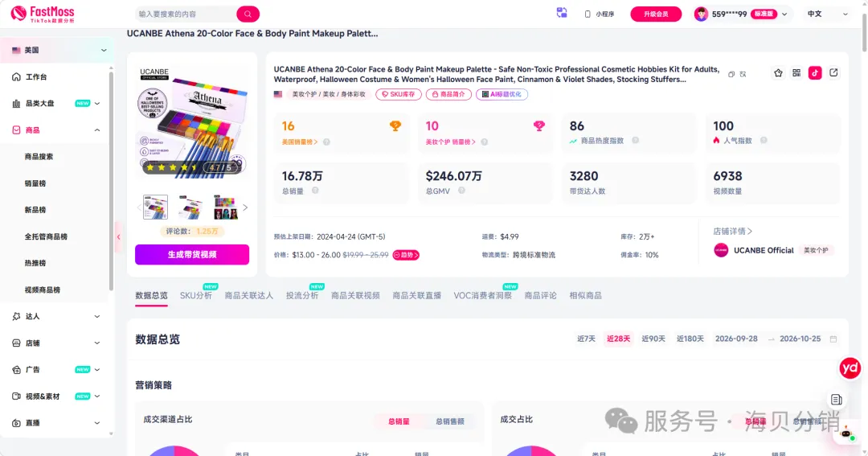The image size is (868, 456).
Task: Click the 店铺 shop icon in the sidebar
Action: (x=16, y=343)
